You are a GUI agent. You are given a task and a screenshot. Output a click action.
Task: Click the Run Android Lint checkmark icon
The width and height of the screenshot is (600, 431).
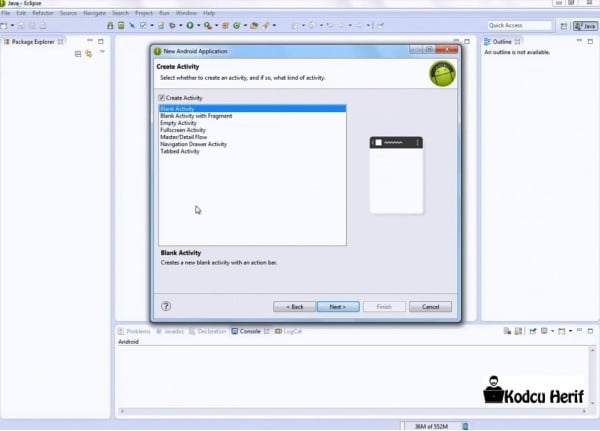pyautogui.click(x=143, y=25)
